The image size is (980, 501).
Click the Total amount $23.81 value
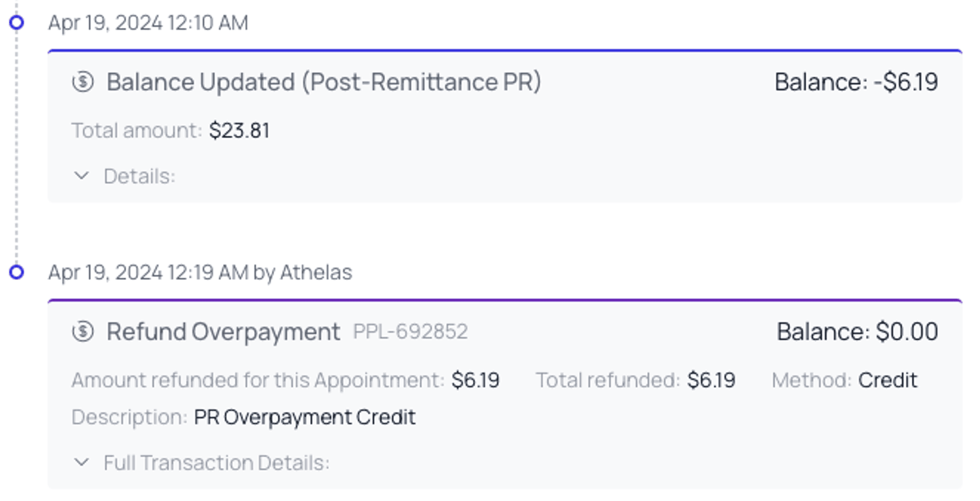coord(239,131)
